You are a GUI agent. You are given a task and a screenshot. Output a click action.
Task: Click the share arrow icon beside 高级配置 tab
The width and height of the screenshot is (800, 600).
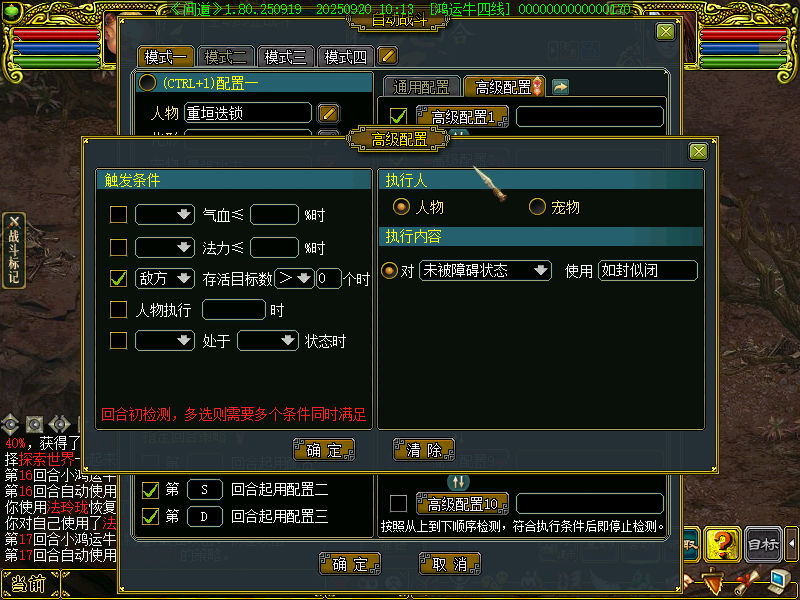pos(560,87)
